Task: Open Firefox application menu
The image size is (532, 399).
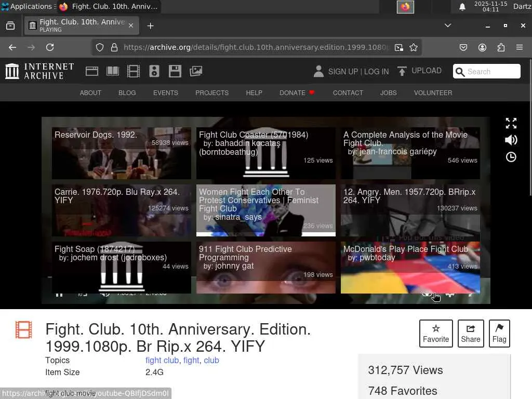Action: click(x=520, y=47)
